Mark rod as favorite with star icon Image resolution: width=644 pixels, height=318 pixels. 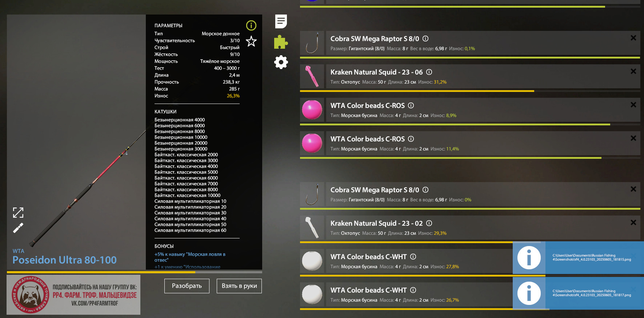click(x=251, y=41)
